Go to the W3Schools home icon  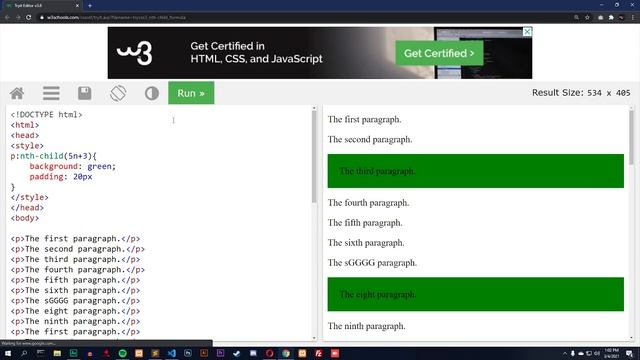click(x=17, y=93)
